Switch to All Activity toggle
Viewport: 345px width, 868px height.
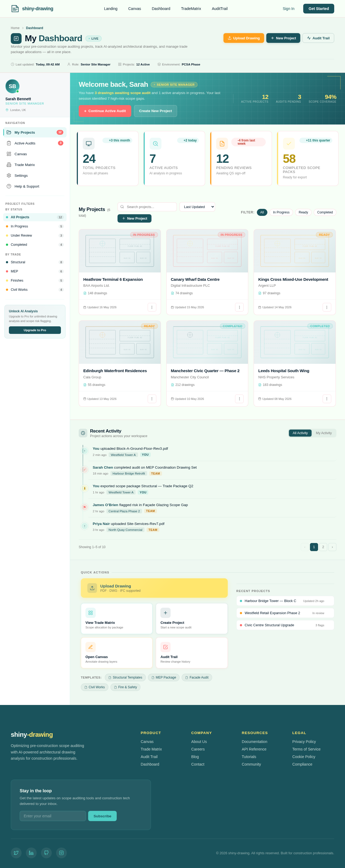point(300,433)
